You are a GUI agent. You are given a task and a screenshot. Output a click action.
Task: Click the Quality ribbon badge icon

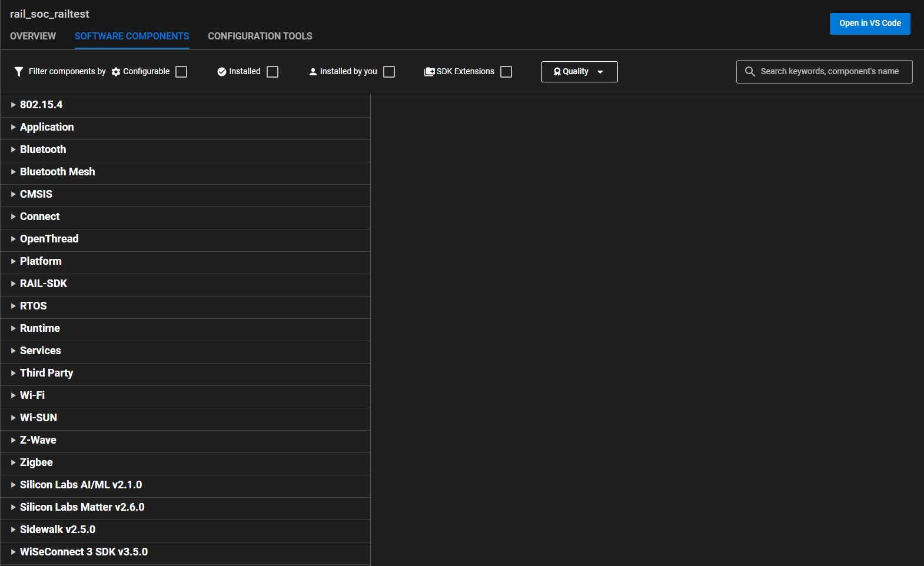click(557, 72)
